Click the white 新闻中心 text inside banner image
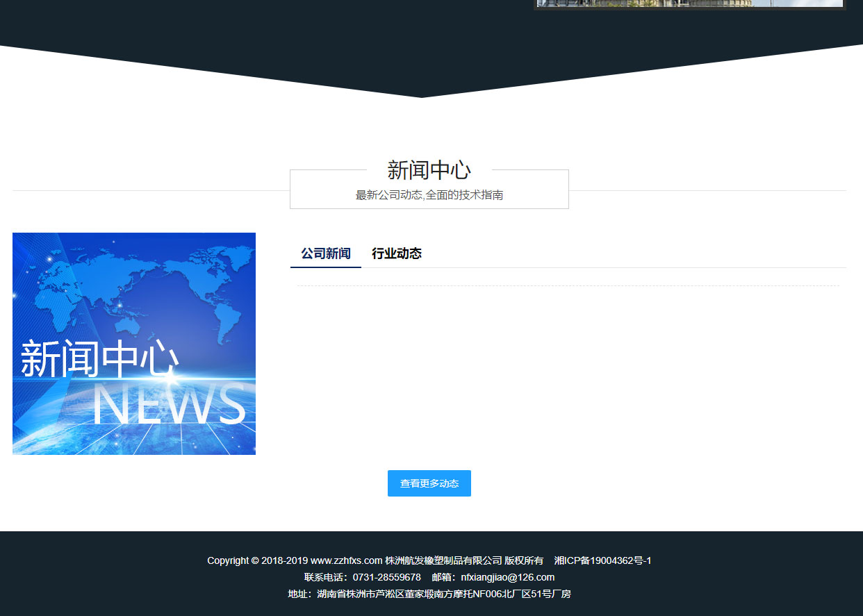This screenshot has width=863, height=616. 99,360
